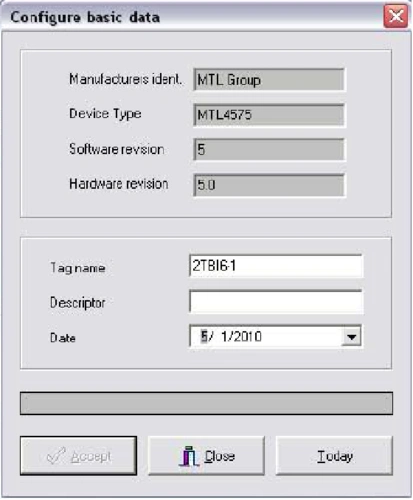Select the day value in Date field
The width and height of the screenshot is (413, 500).
coord(228,336)
